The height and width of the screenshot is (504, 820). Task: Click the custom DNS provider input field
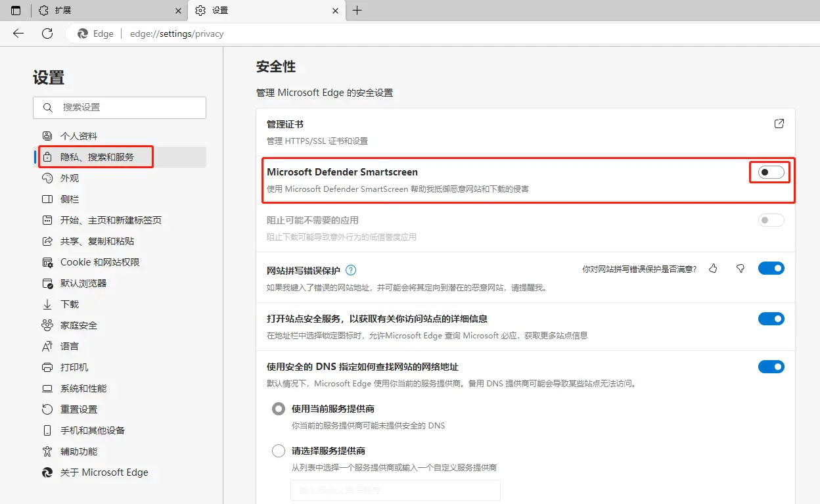point(396,490)
